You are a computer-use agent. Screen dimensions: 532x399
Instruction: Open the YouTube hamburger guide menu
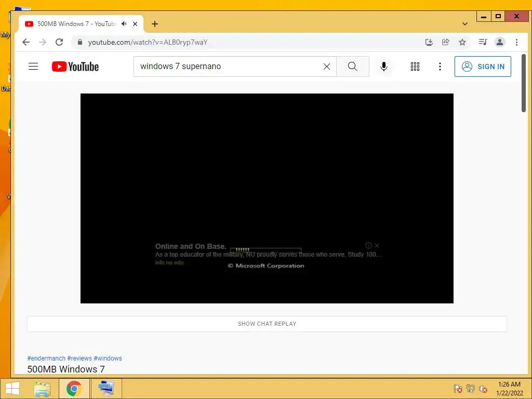point(33,66)
